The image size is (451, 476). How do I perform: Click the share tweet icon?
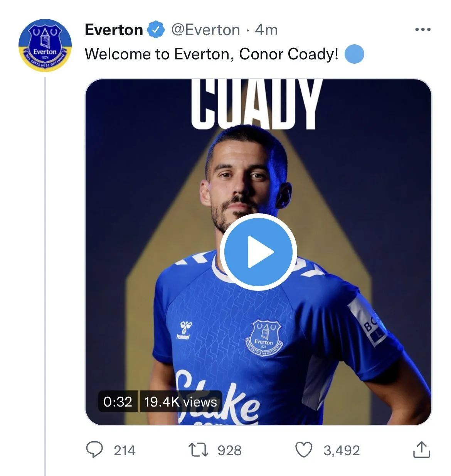click(421, 450)
